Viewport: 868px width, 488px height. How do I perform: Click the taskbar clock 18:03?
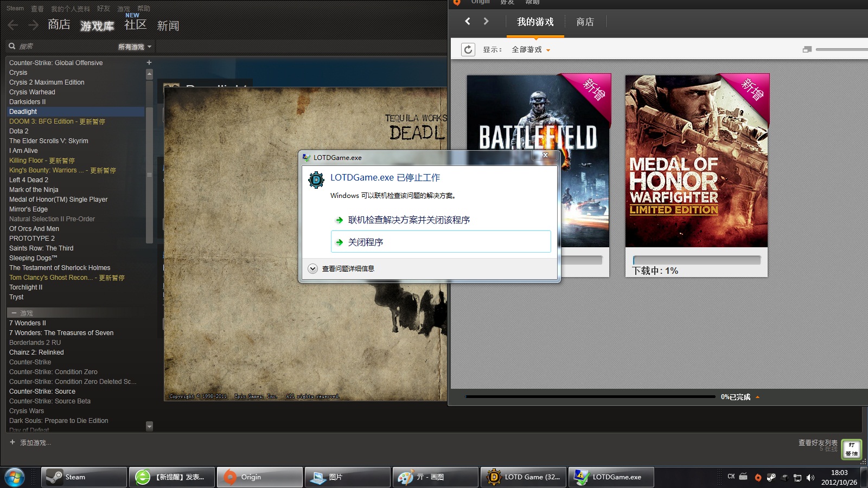[x=839, y=472]
